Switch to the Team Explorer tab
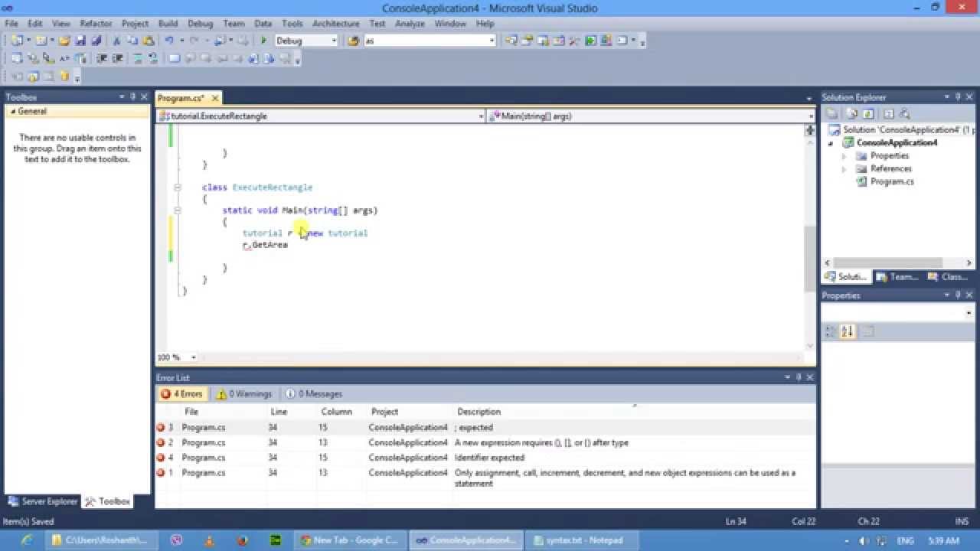Viewport: 980px width, 551px height. click(x=897, y=277)
